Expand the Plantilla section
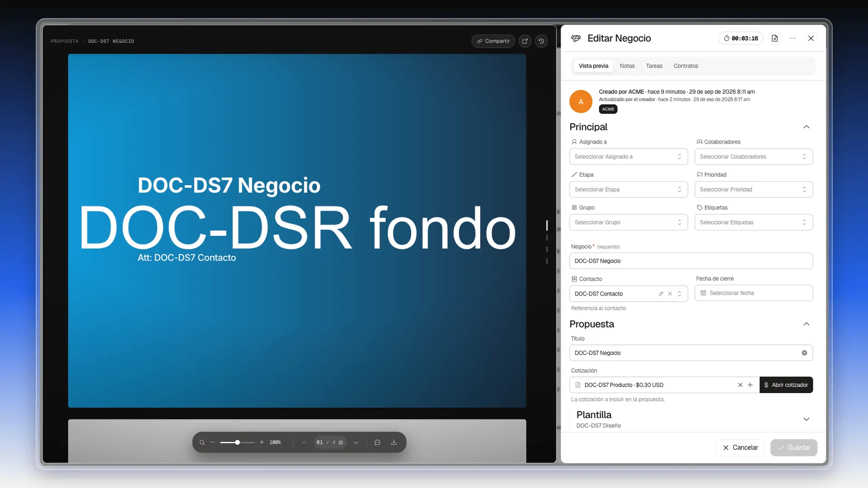Viewport: 868px width, 488px height. pyautogui.click(x=806, y=419)
